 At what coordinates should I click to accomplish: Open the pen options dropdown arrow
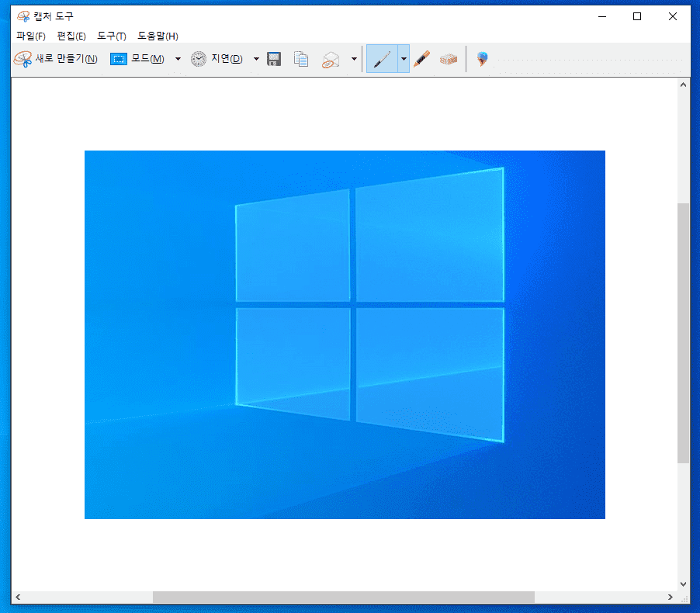tap(404, 58)
